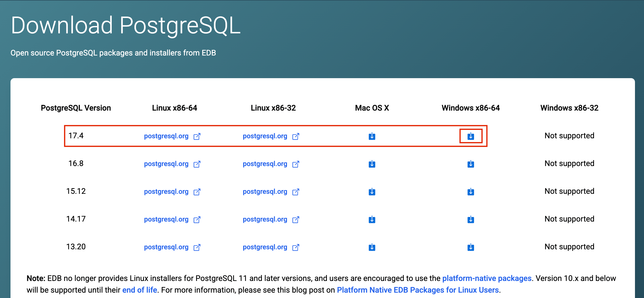
Task: Download PostgreSQL 15.12 for Mac OS X
Action: point(372,192)
